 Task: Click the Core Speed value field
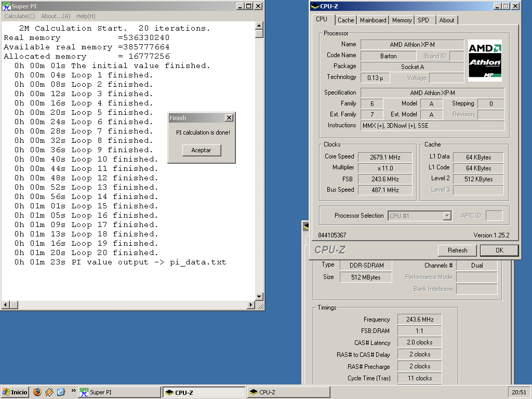point(384,157)
